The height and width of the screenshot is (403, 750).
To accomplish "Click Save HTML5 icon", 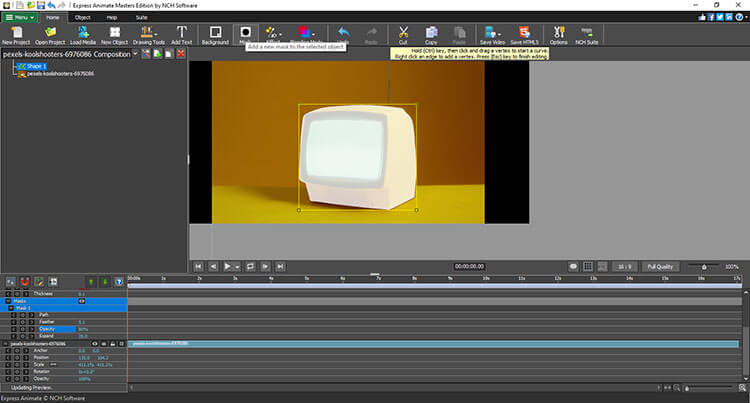I will (525, 35).
